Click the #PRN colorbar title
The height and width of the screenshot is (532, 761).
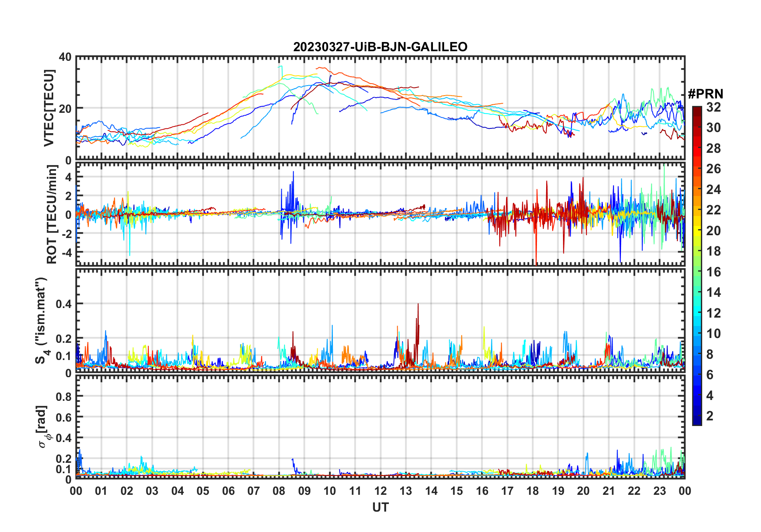[x=705, y=94]
